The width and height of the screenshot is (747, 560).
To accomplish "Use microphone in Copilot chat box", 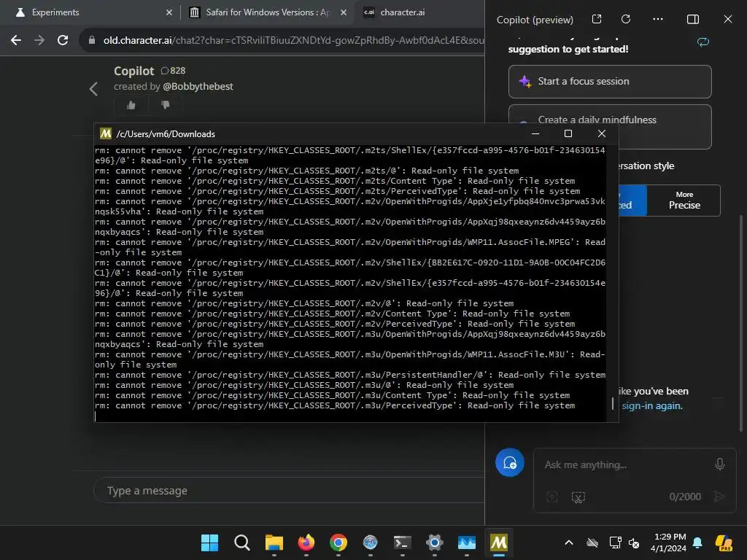I will click(x=720, y=464).
